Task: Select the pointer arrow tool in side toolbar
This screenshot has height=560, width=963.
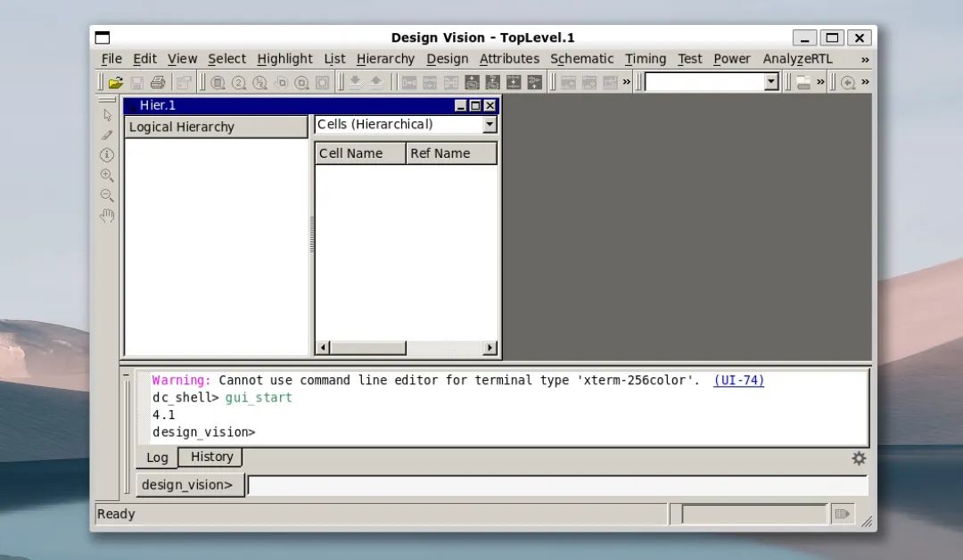Action: (108, 115)
